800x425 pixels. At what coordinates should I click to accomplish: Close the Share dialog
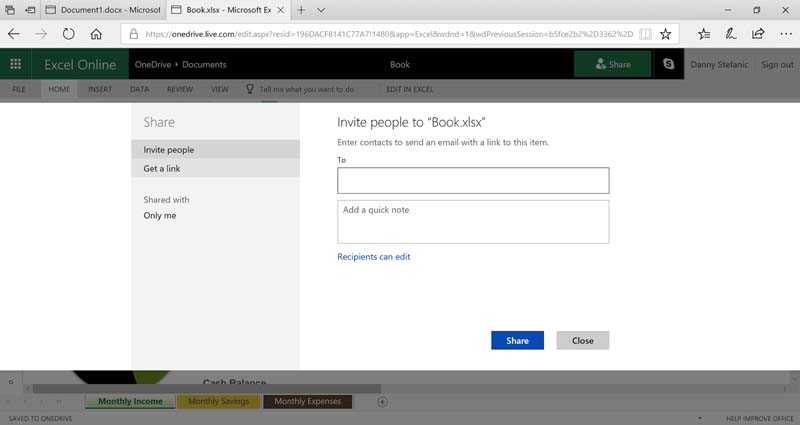(x=583, y=340)
